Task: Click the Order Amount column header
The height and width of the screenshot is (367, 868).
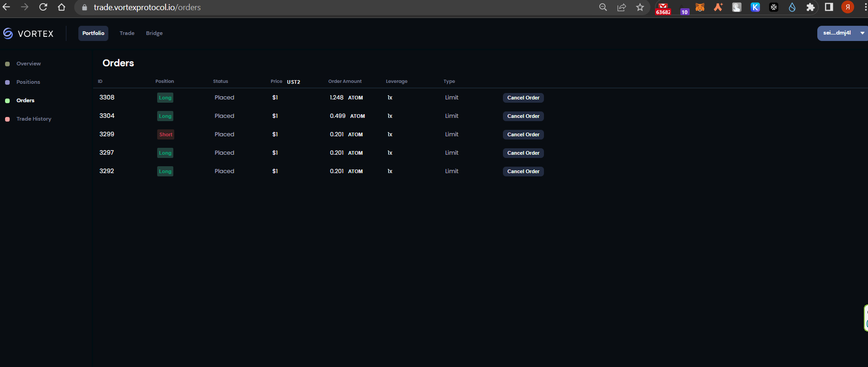Action: point(345,82)
